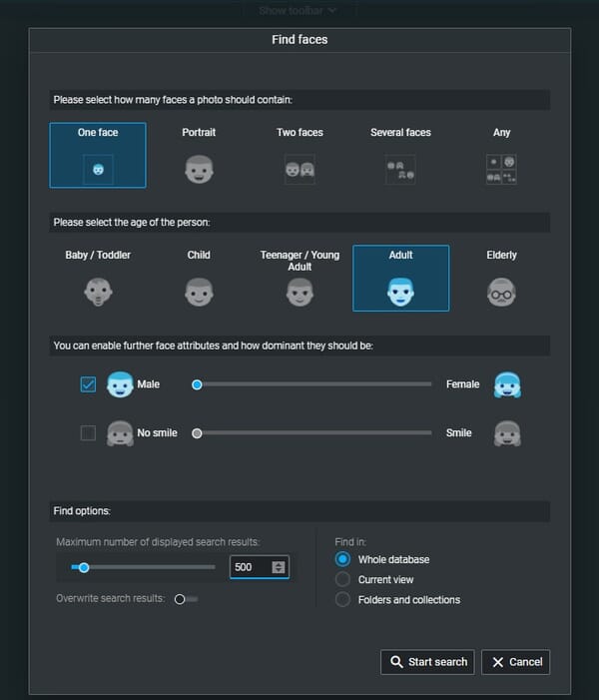This screenshot has width=599, height=700.
Task: Select the Current view radio button
Action: [x=342, y=579]
